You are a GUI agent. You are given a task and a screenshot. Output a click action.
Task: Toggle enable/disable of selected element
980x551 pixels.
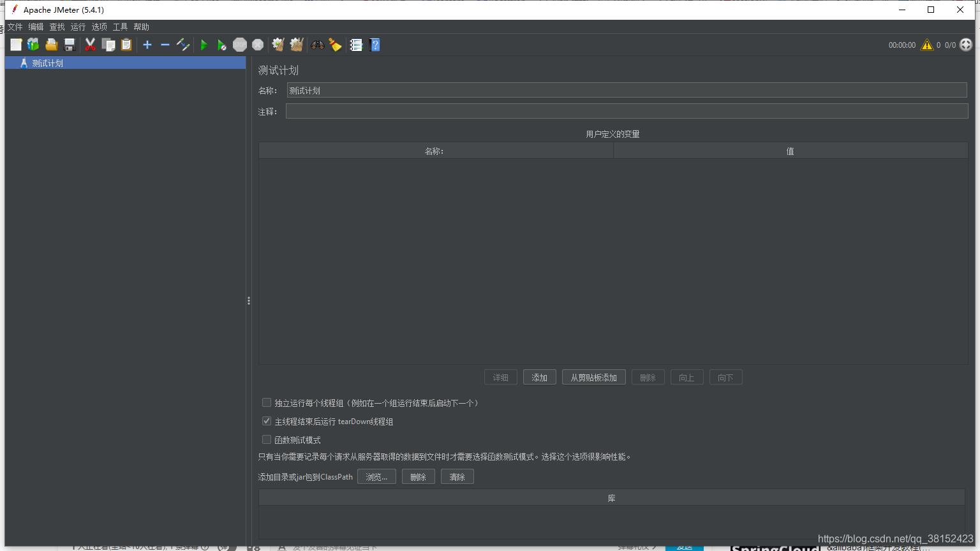point(183,45)
